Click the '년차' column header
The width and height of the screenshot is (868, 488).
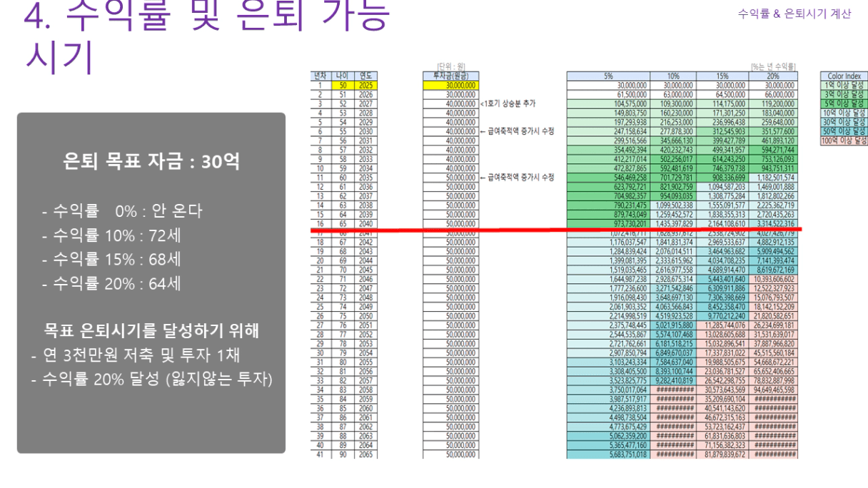pos(320,76)
